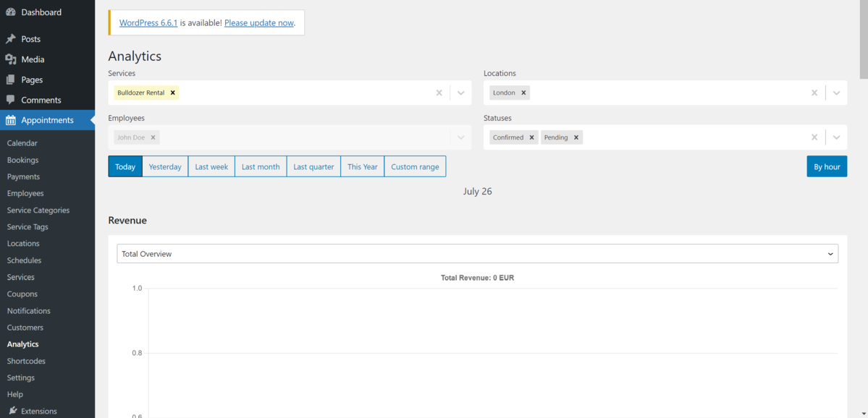This screenshot has width=868, height=418.
Task: Remove the Confirmed status tag
Action: 531,137
